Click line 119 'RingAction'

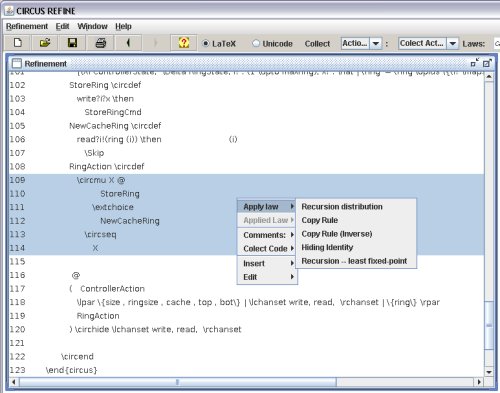pos(98,316)
